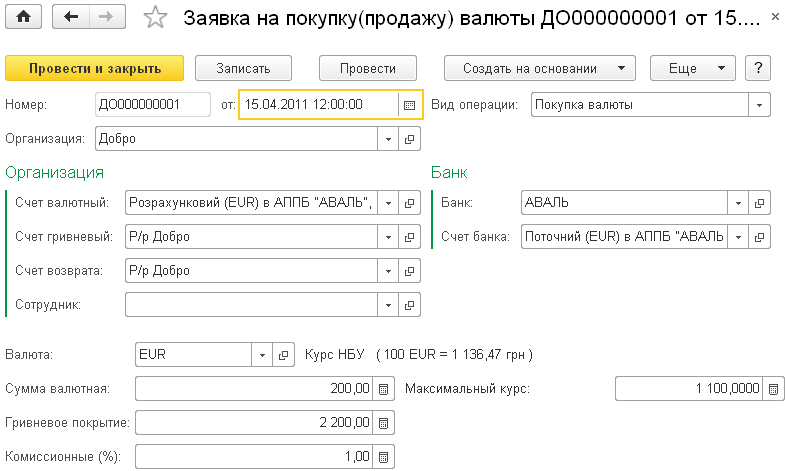Click the green Банк section heading
785x471 pixels.
click(x=449, y=173)
